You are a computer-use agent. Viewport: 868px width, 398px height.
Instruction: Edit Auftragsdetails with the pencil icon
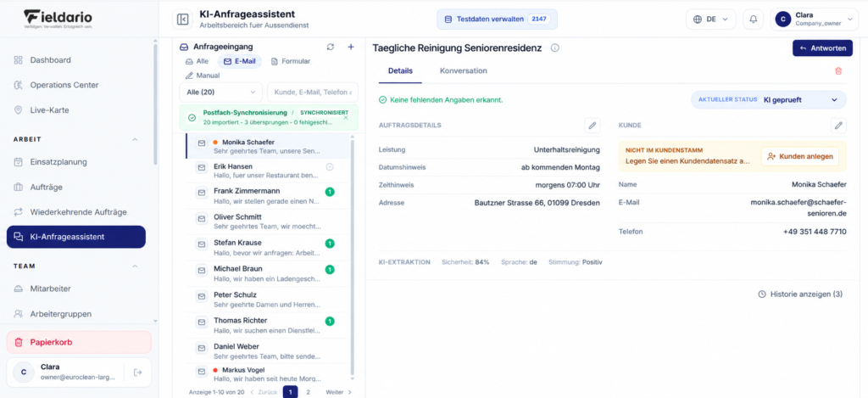coord(592,126)
